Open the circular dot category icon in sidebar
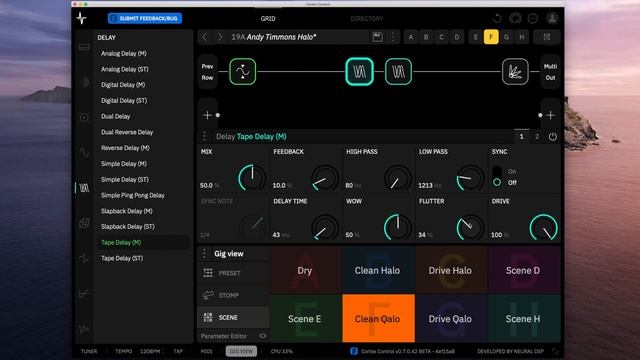Viewport: 640px width, 360px height. point(84,118)
